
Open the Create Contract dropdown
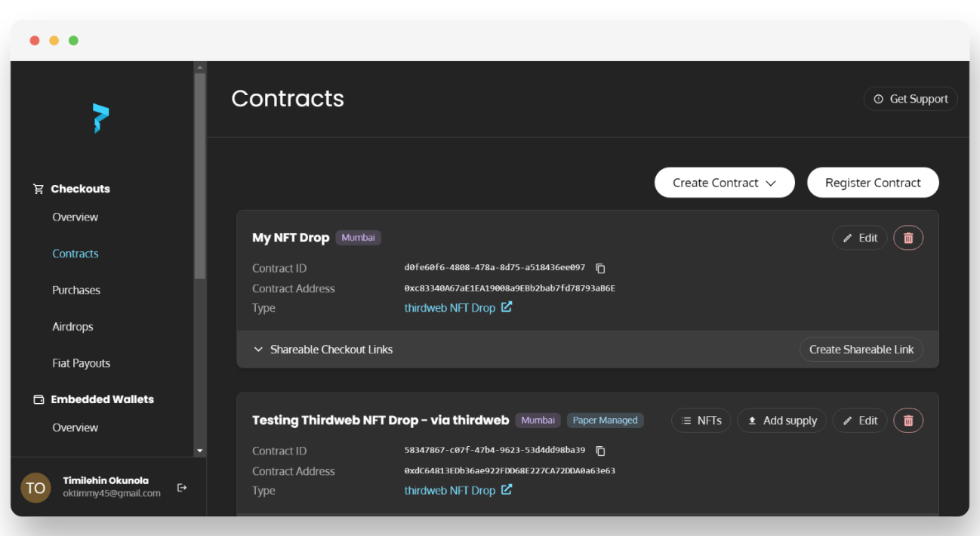tap(724, 183)
